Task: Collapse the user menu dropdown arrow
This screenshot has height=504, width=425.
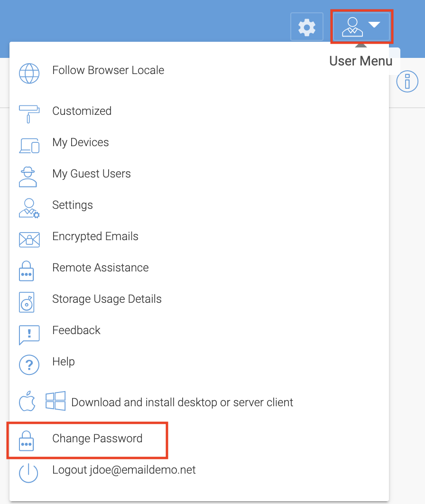Action: point(374,25)
